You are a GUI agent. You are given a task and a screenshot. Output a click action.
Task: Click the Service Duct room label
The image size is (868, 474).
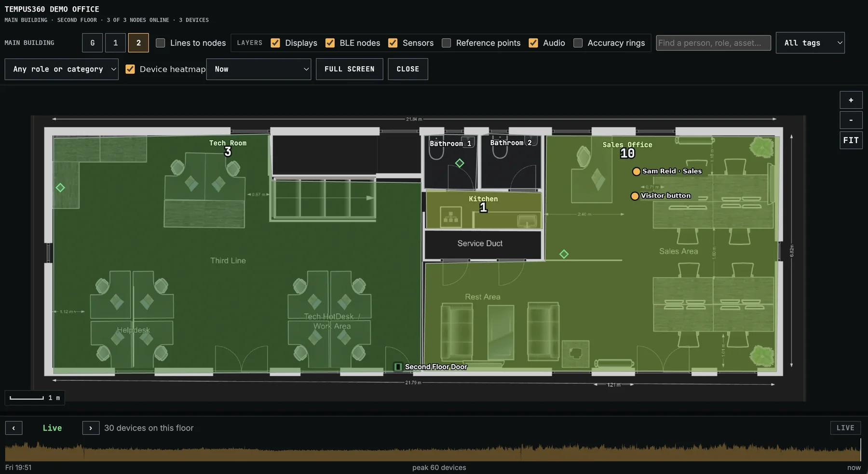point(480,244)
